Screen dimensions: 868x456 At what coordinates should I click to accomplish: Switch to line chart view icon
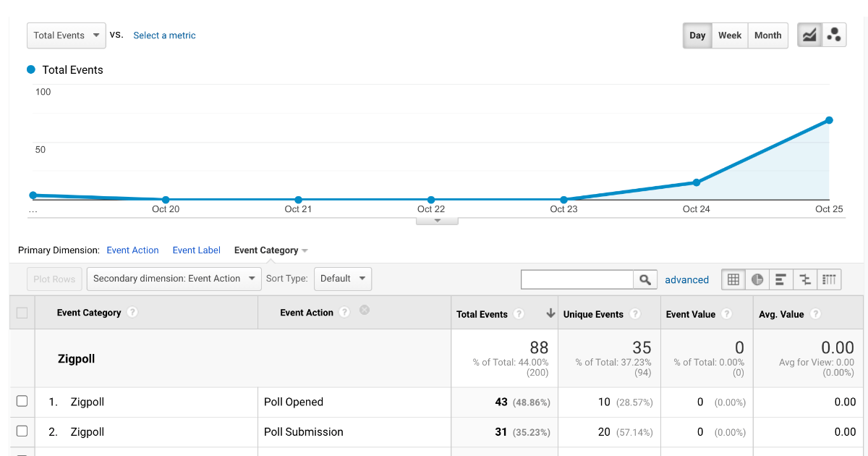pos(809,35)
